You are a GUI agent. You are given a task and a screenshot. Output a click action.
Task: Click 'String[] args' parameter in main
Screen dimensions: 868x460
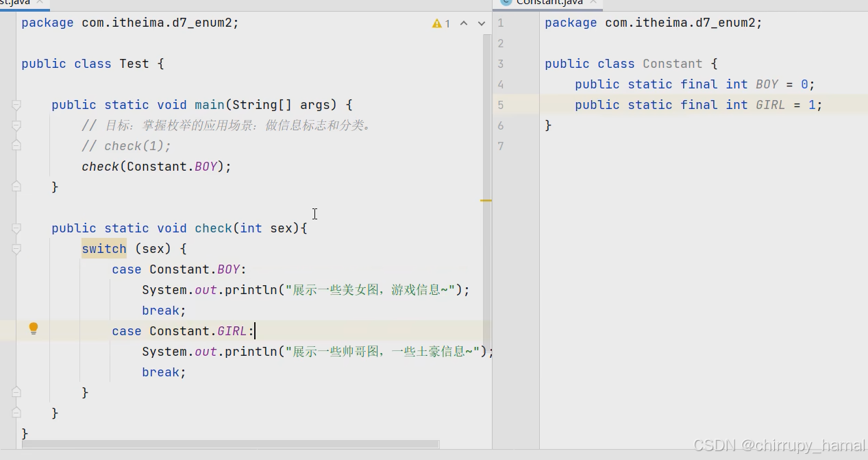[x=281, y=105]
